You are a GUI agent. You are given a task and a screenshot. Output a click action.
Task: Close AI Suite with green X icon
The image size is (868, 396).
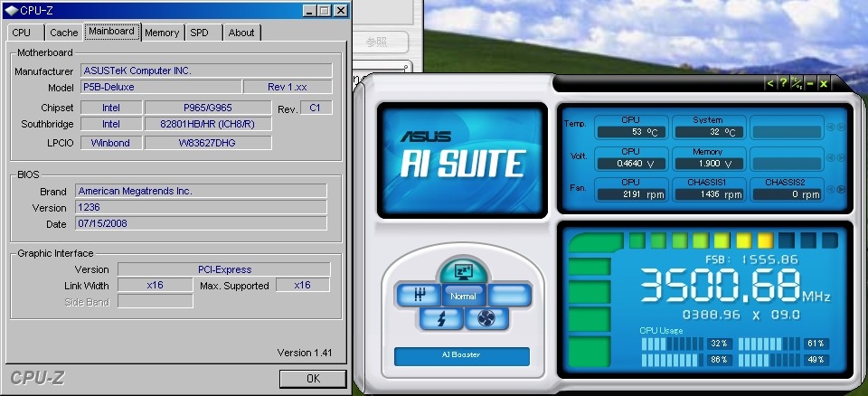coord(824,84)
